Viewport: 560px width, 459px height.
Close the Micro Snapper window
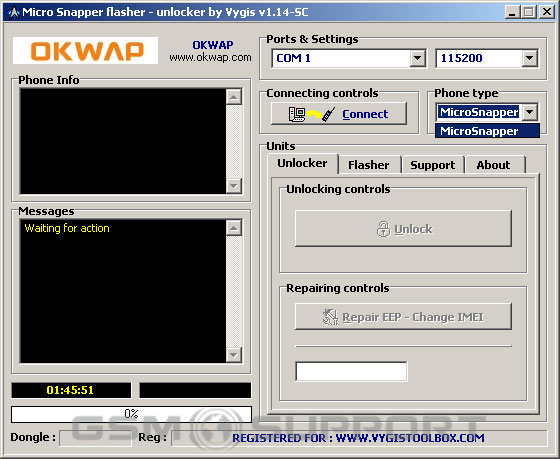point(546,13)
